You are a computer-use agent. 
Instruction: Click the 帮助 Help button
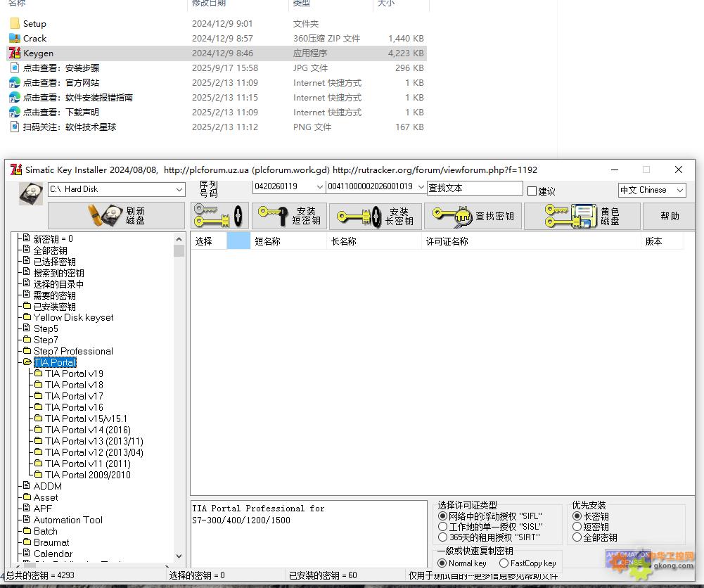[x=668, y=215]
